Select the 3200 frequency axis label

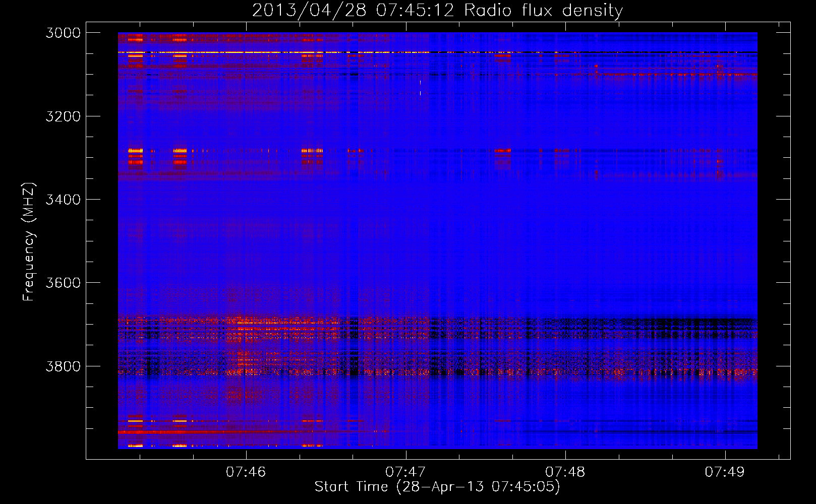(63, 116)
